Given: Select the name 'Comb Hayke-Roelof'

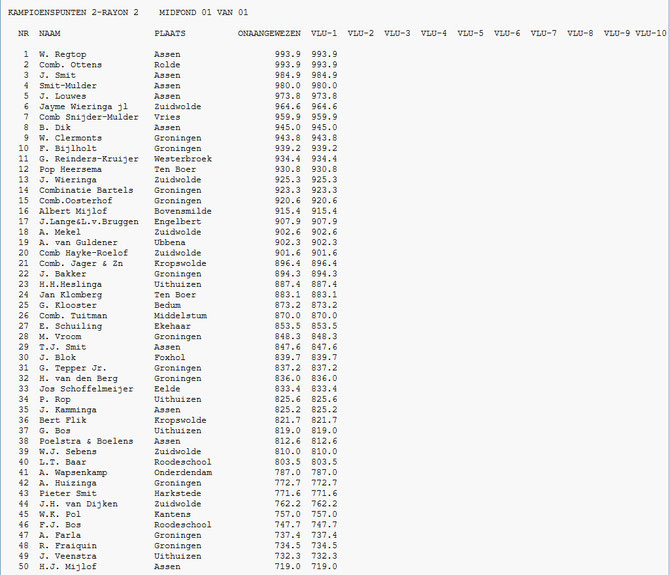Looking at the screenshot, I should point(83,253).
